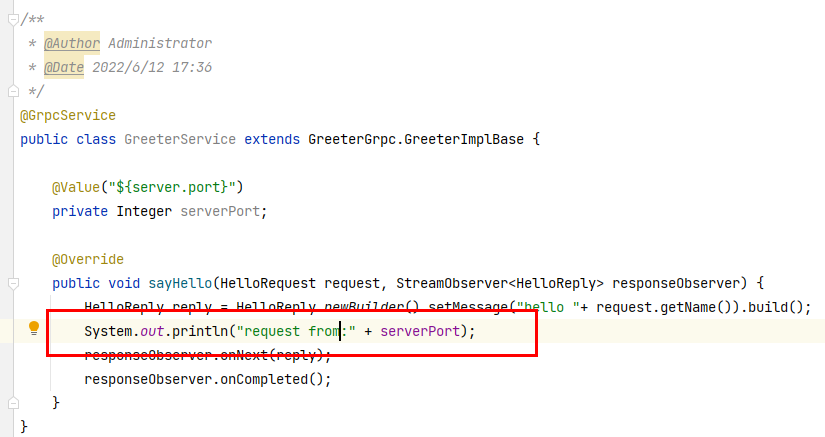Click the class keyword
Viewport: 825px width, 437px height.
point(96,140)
